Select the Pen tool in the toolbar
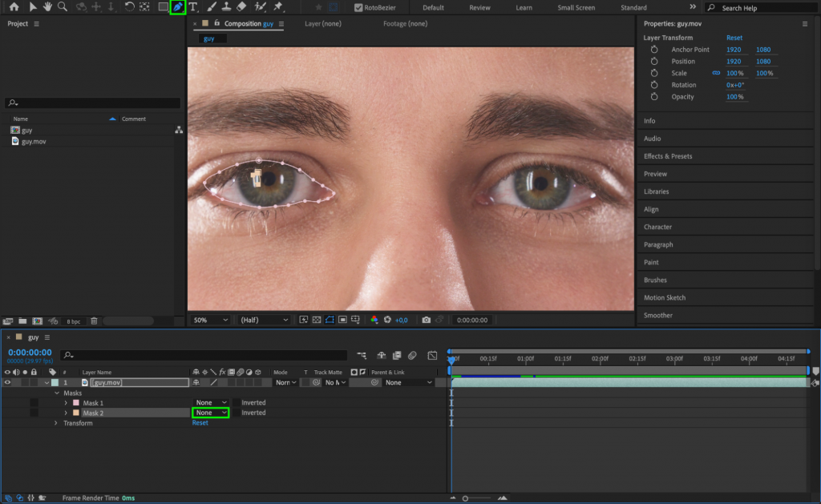 point(176,6)
